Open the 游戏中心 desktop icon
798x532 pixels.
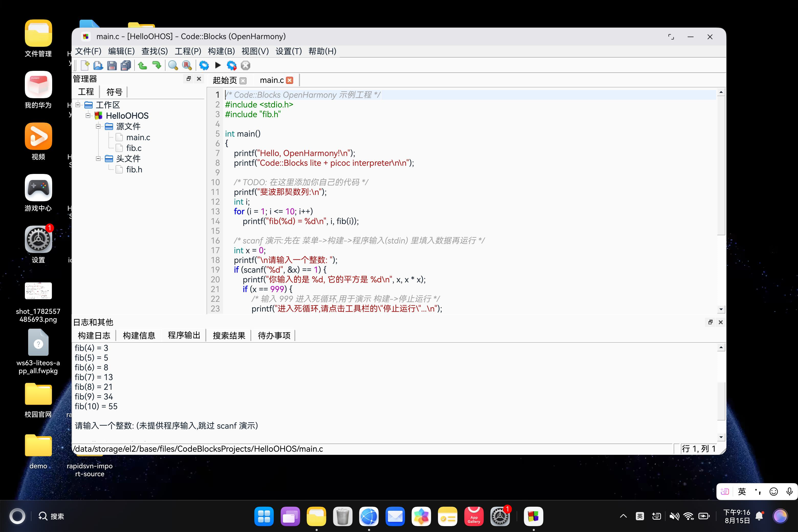point(38,193)
